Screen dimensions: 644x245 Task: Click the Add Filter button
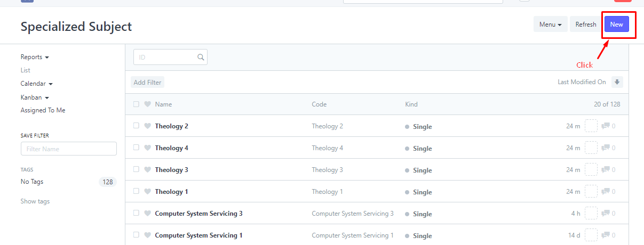147,83
